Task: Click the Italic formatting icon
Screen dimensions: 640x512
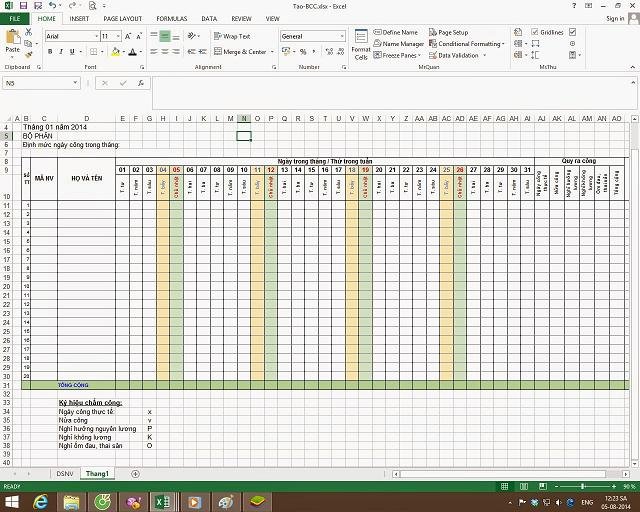Action: pyautogui.click(x=61, y=52)
